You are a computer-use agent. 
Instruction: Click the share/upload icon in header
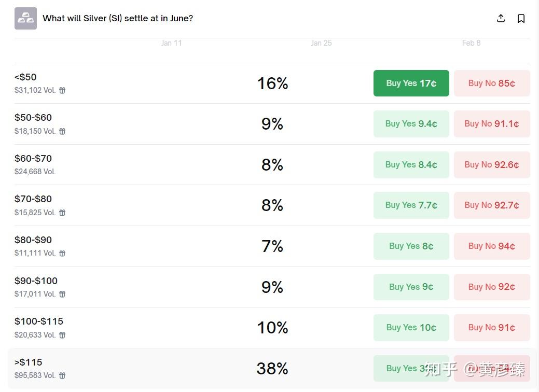pos(501,19)
